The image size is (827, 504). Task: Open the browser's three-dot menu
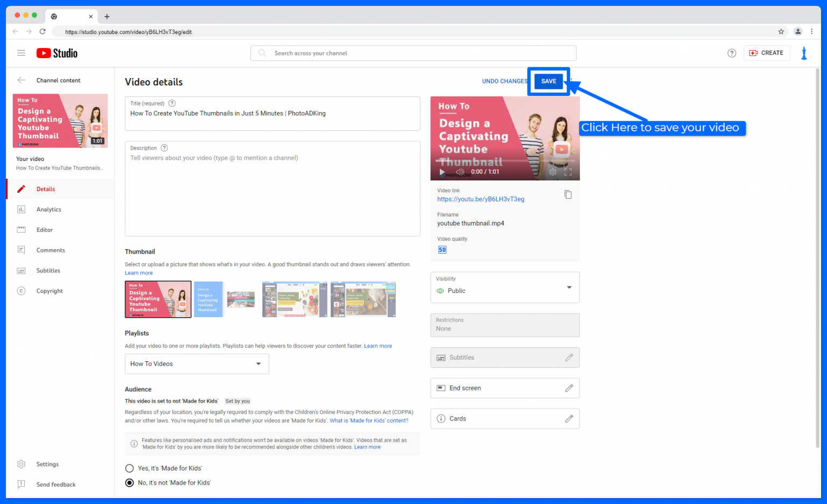812,31
